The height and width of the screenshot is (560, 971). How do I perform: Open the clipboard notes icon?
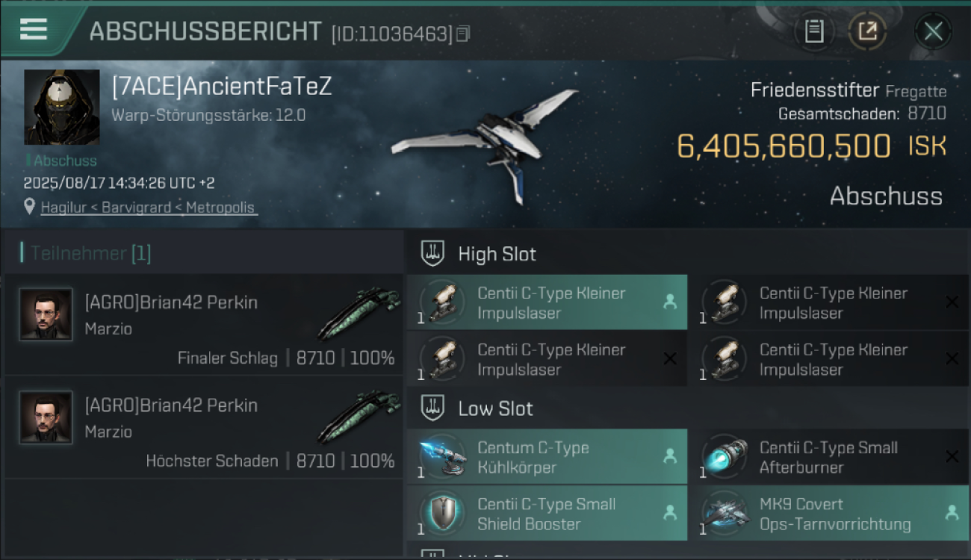coord(814,31)
